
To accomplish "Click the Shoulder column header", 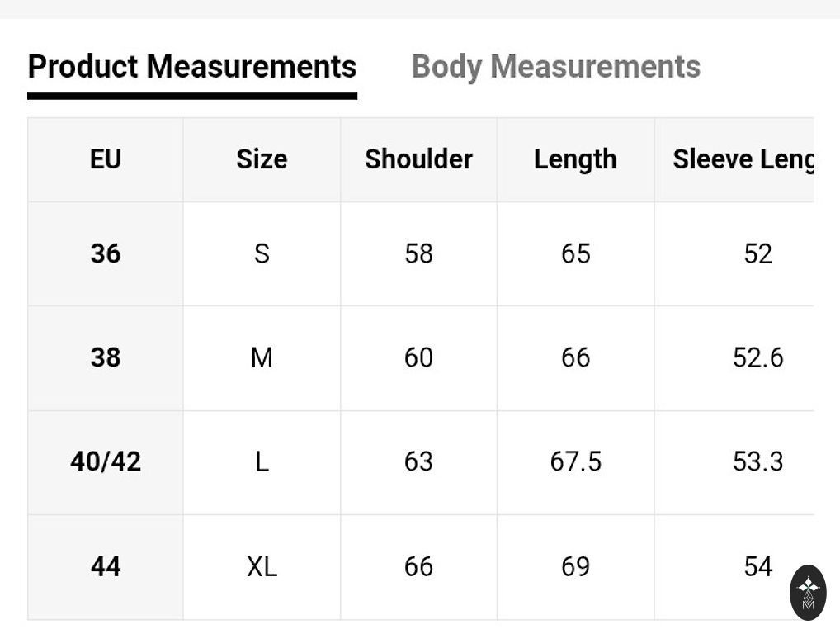I will (418, 159).
